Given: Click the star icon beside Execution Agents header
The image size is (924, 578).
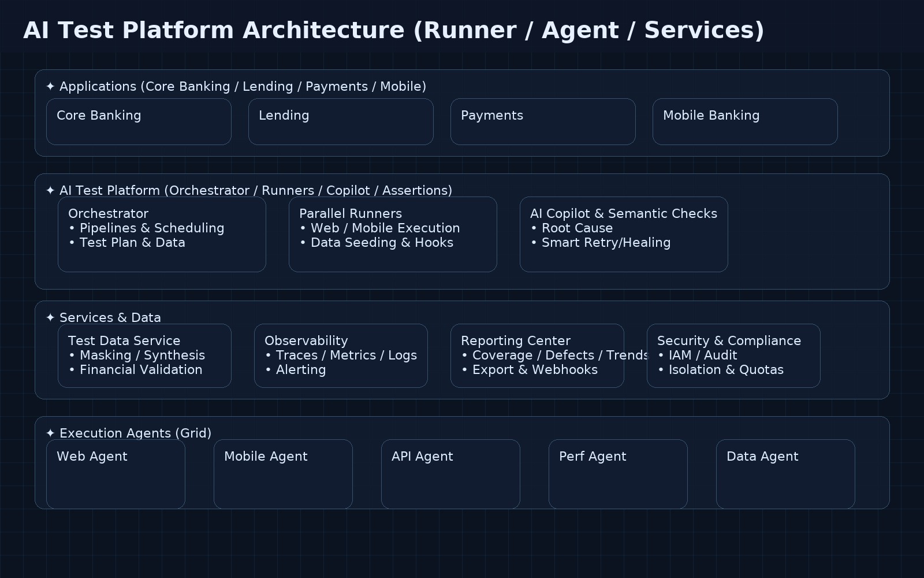Looking at the screenshot, I should pyautogui.click(x=51, y=433).
